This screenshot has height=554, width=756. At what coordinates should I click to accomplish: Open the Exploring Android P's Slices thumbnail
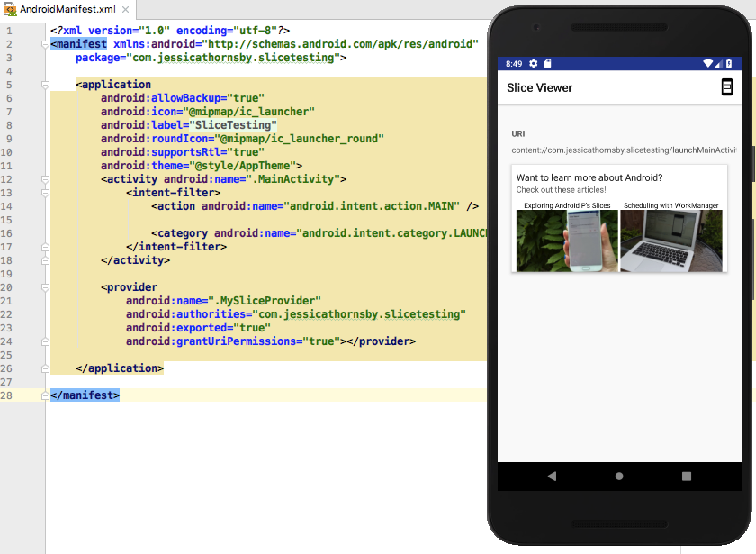[x=567, y=240]
